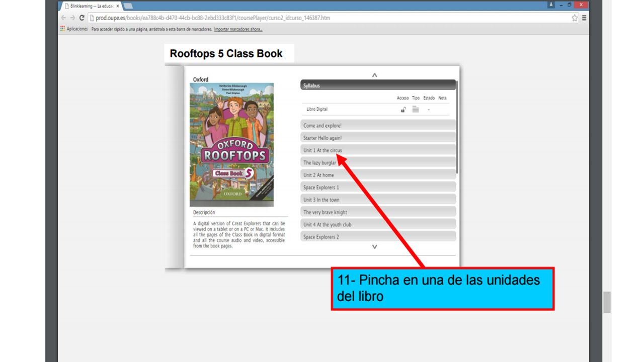Open the Come and explore! unit
Image resolution: width=644 pixels, height=362 pixels.
tap(378, 126)
